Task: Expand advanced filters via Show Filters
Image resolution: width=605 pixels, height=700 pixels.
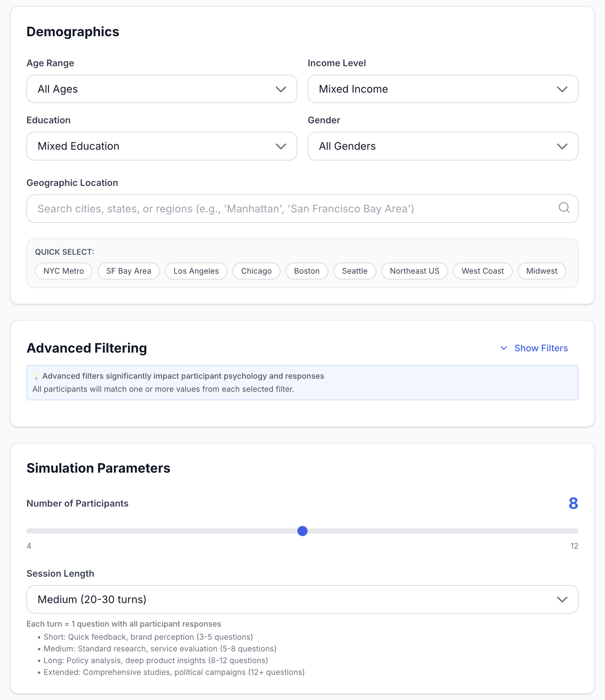Action: point(541,348)
